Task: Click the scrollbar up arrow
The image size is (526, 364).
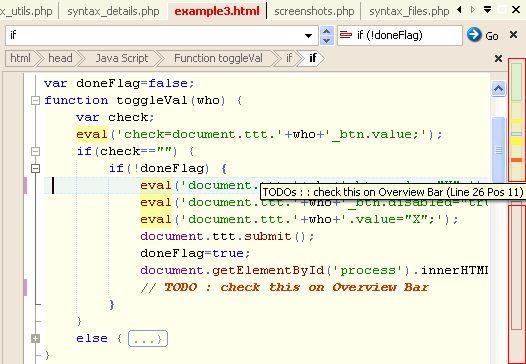Action: tap(498, 89)
